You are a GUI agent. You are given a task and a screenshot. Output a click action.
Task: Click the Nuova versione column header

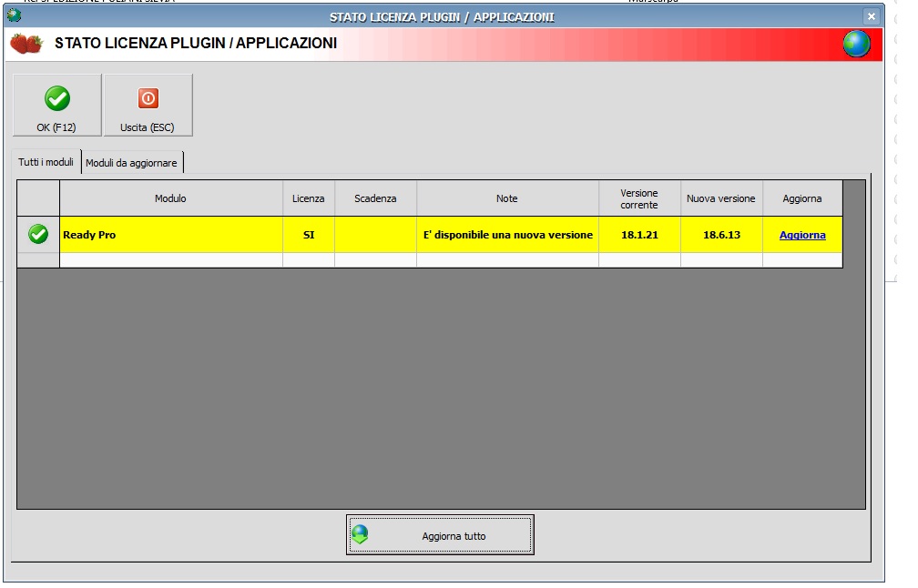click(x=721, y=198)
